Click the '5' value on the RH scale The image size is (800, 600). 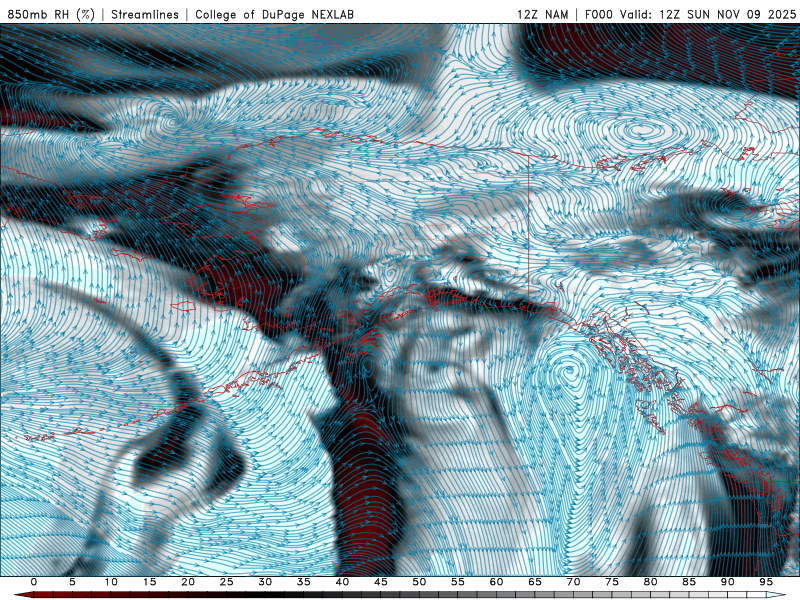[x=72, y=582]
